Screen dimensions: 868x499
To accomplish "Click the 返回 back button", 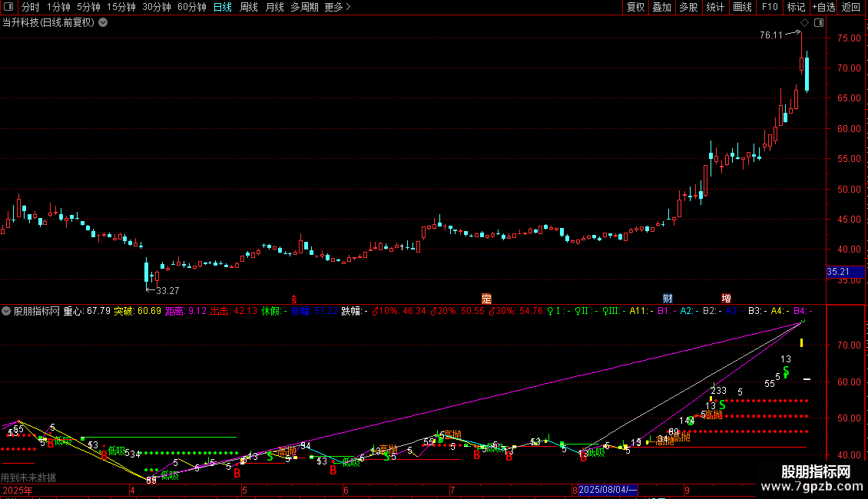I will (x=851, y=7).
